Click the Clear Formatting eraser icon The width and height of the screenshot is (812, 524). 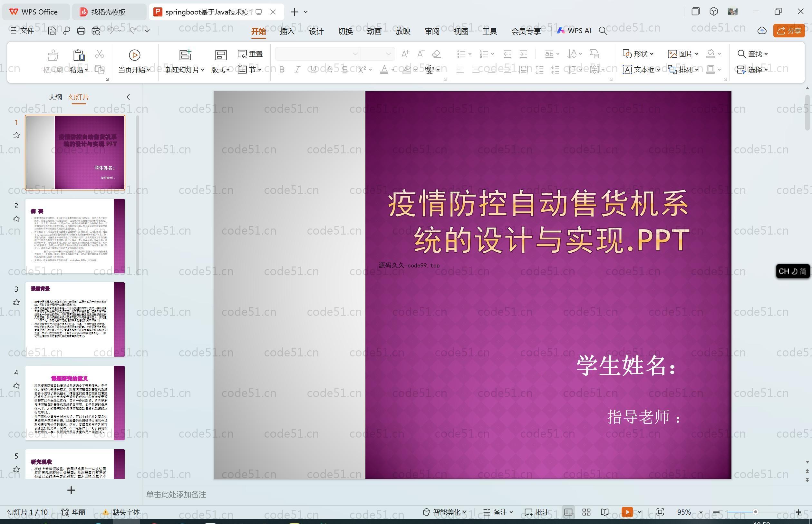pyautogui.click(x=436, y=54)
